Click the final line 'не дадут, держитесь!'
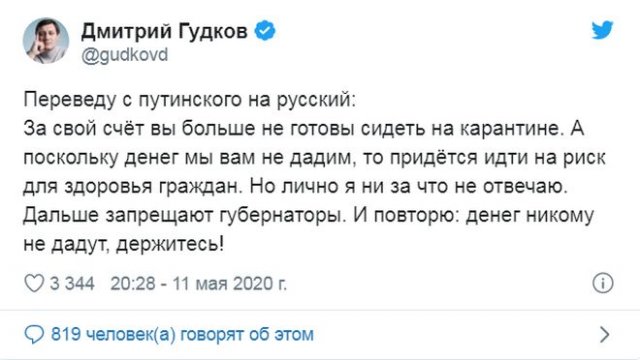The height and width of the screenshot is (360, 640). [124, 244]
